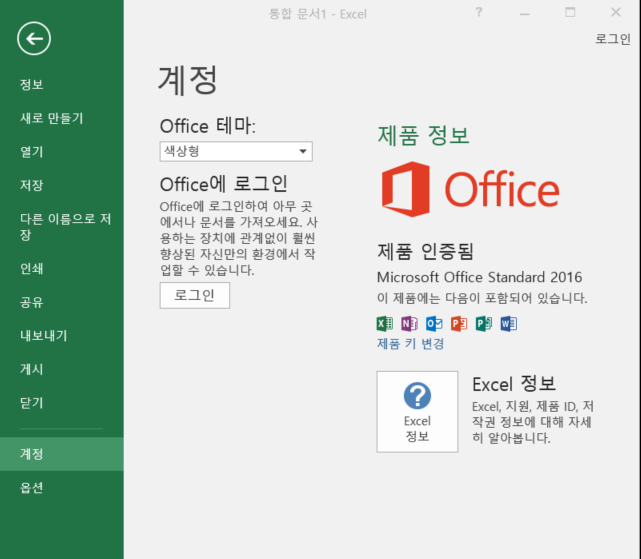Choose 닫기 in the sidebar
The width and height of the screenshot is (641, 559).
pyautogui.click(x=62, y=403)
